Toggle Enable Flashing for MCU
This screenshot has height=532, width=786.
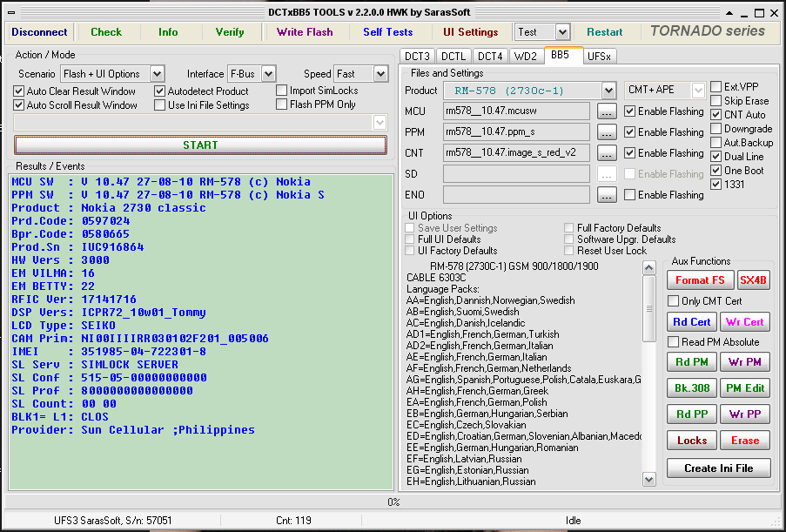coord(664,111)
